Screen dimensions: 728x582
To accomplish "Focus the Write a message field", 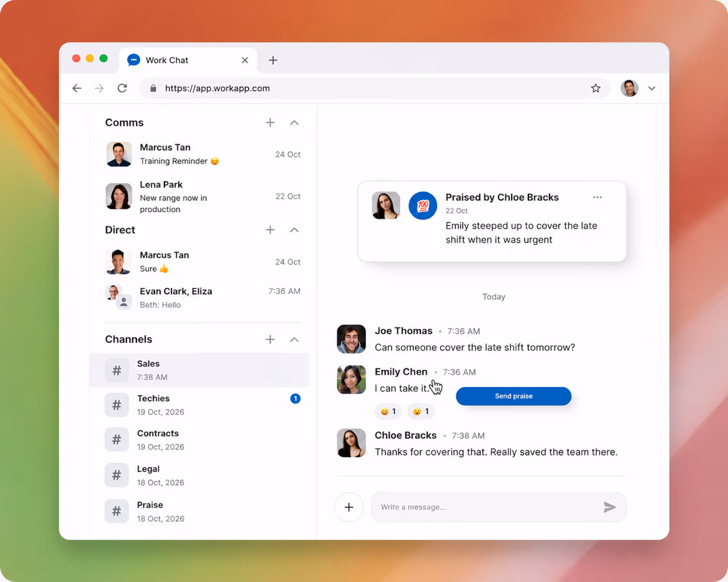I will pyautogui.click(x=499, y=507).
